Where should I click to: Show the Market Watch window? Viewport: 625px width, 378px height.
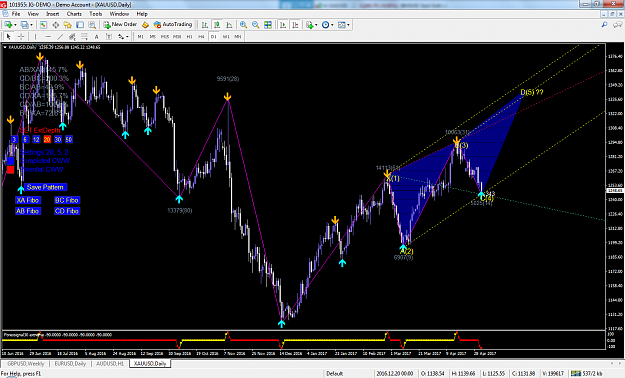[x=43, y=25]
